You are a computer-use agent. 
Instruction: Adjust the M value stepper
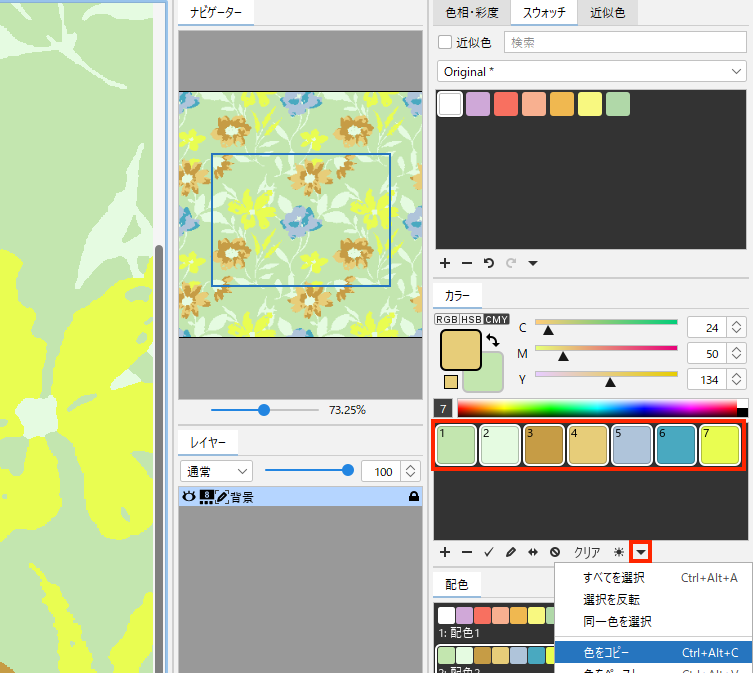click(737, 354)
